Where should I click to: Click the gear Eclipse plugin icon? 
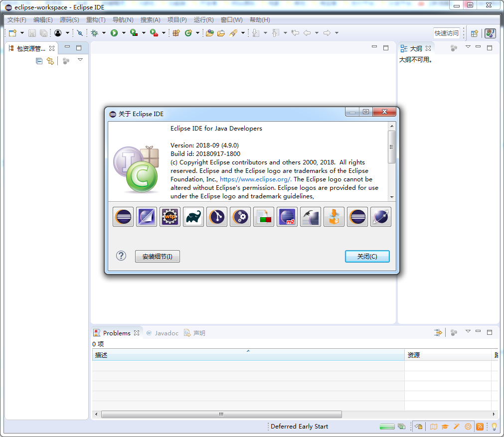coord(240,217)
